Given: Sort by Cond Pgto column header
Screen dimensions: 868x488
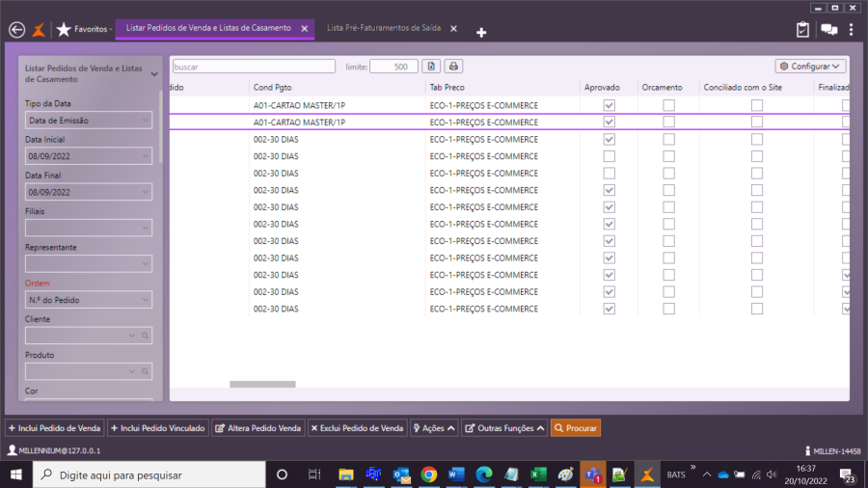Looking at the screenshot, I should (x=272, y=88).
